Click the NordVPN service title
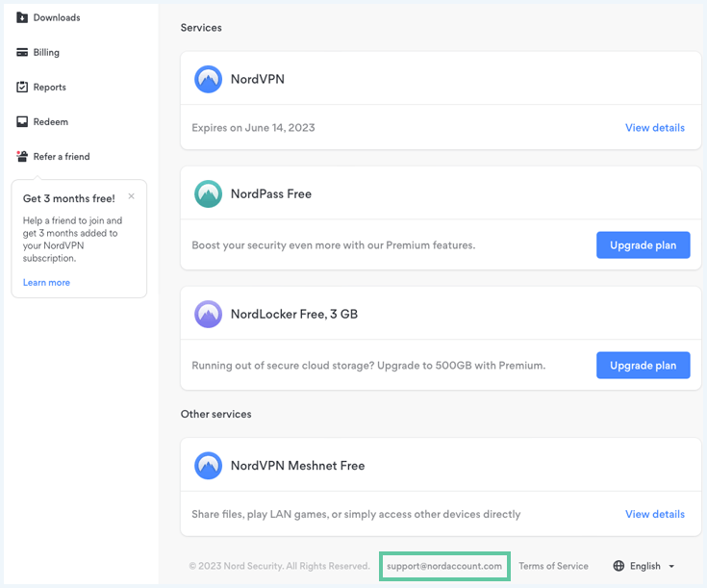707x588 pixels. (258, 80)
